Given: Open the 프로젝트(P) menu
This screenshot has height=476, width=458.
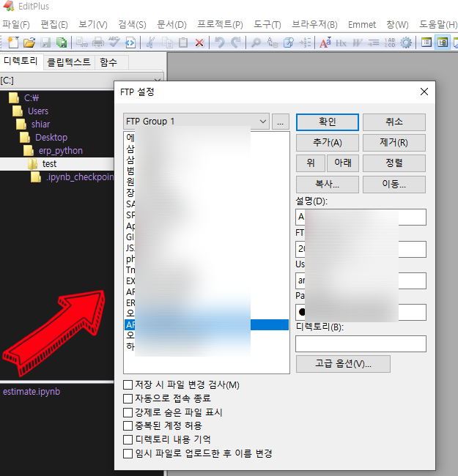Looking at the screenshot, I should (x=220, y=25).
